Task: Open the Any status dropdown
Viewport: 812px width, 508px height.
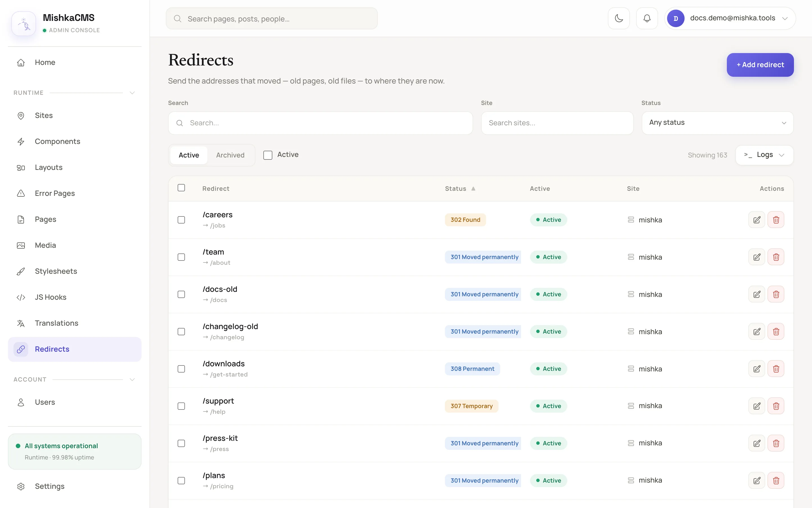Action: (717, 123)
